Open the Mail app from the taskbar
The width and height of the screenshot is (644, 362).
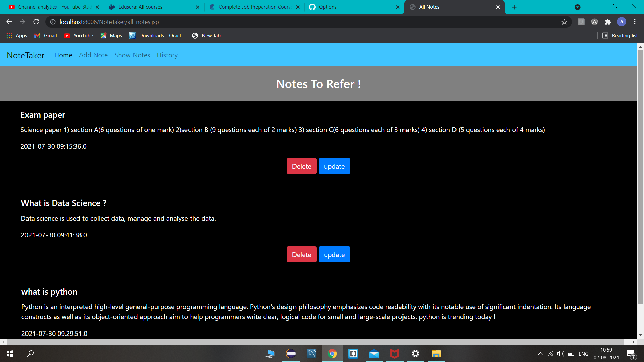pyautogui.click(x=374, y=354)
